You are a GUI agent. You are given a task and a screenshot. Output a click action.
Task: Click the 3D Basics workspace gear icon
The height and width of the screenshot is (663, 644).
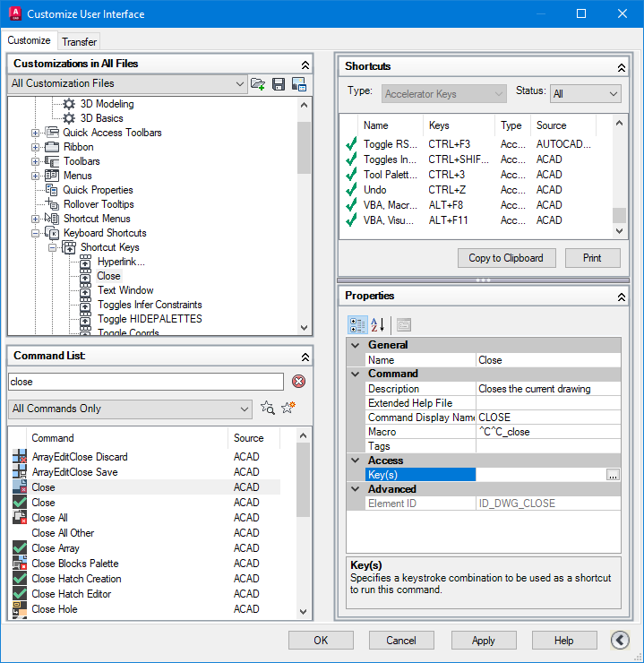point(69,118)
